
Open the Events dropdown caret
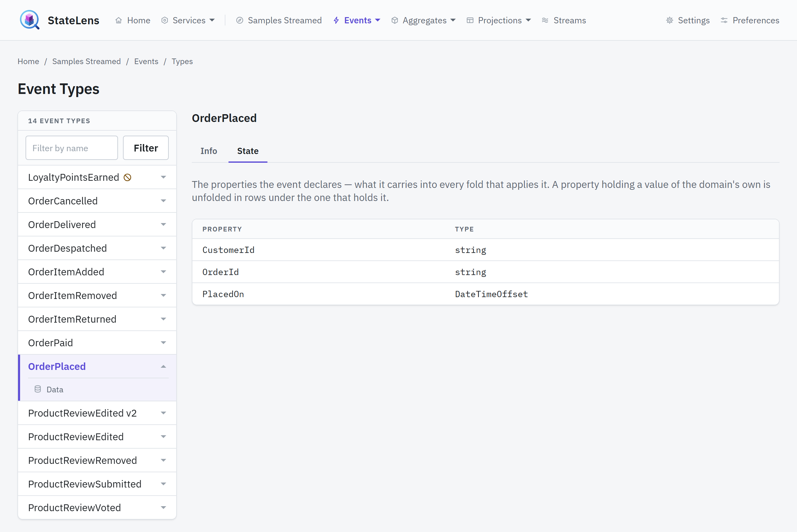377,20
